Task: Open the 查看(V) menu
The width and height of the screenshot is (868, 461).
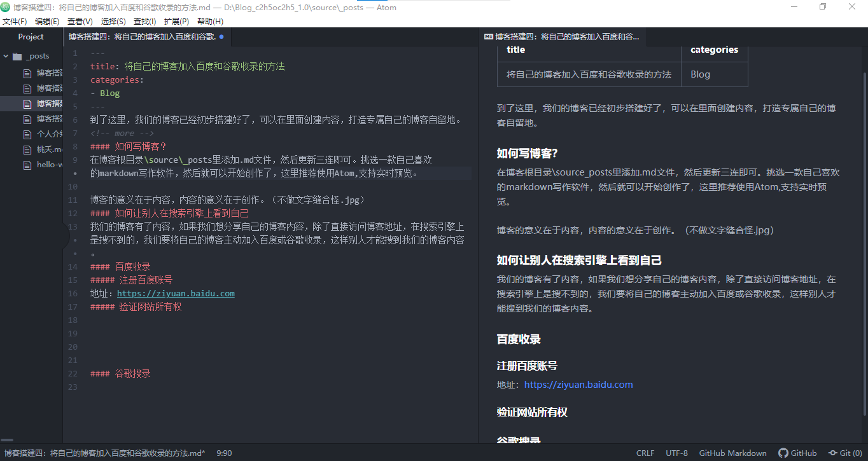Action: (80, 22)
